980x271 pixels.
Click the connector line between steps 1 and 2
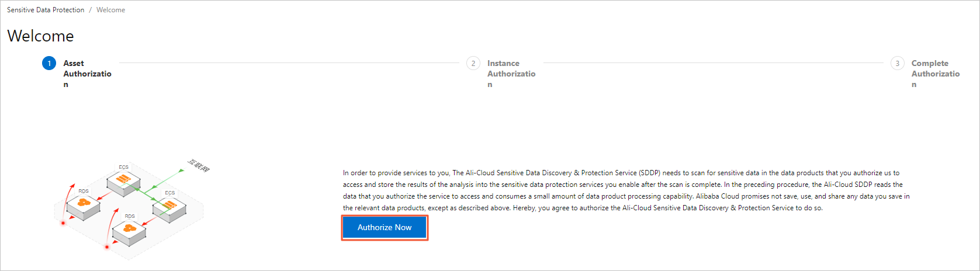click(x=289, y=62)
